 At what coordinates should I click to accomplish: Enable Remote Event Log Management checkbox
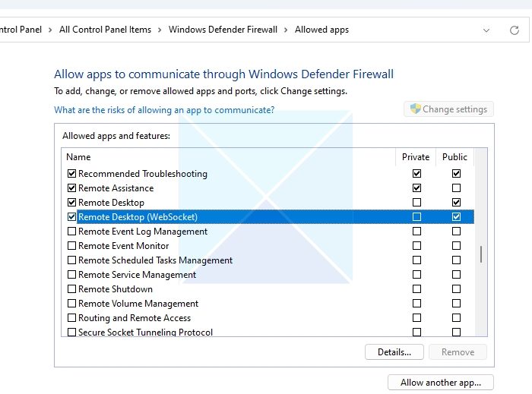tap(72, 232)
